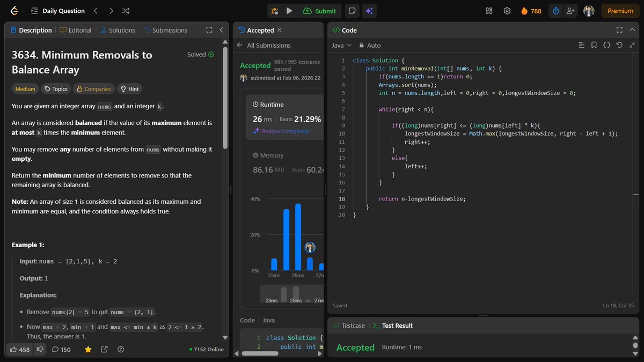Select the Memory stats card
This screenshot has width=644, height=362.
tap(285, 163)
